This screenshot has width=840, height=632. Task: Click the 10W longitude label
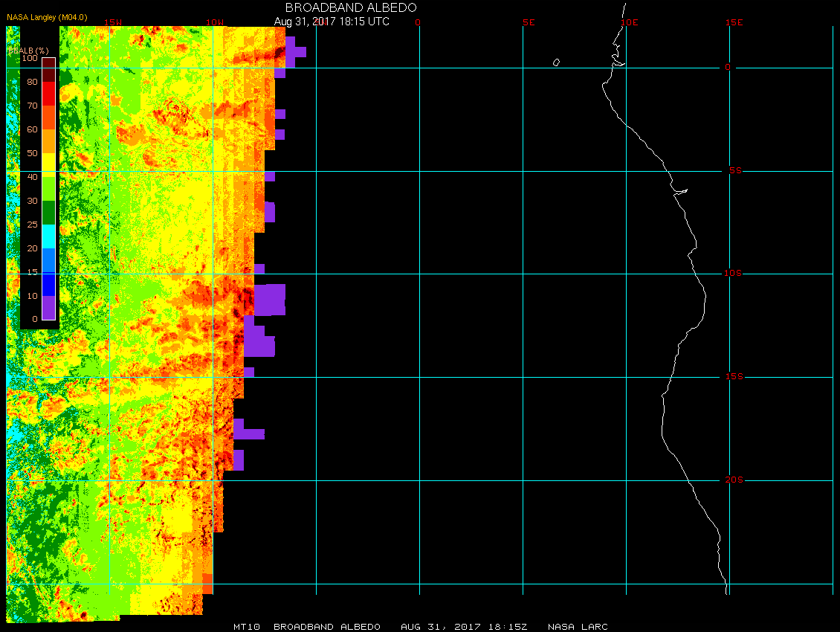tap(216, 22)
